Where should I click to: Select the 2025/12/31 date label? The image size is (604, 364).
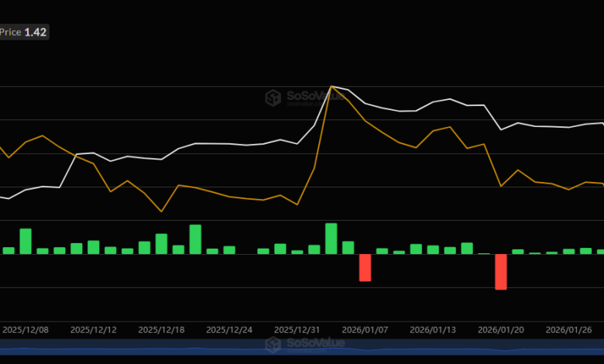coord(297,329)
